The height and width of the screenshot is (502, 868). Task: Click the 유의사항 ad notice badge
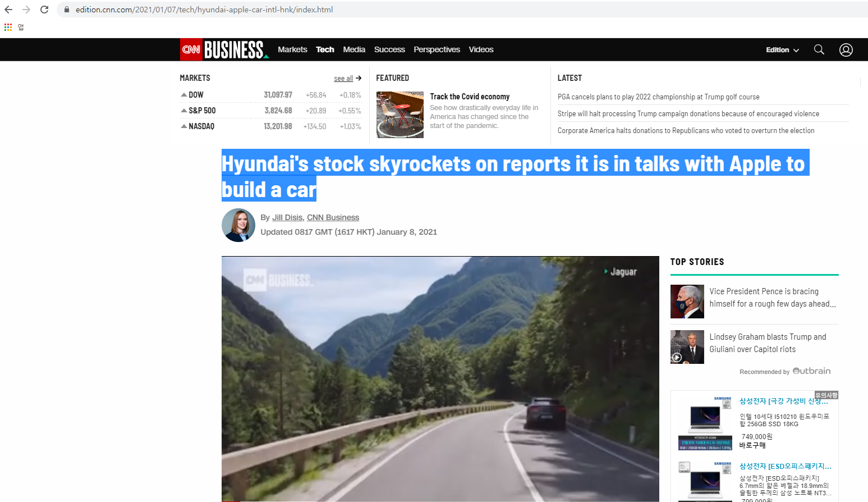(826, 395)
